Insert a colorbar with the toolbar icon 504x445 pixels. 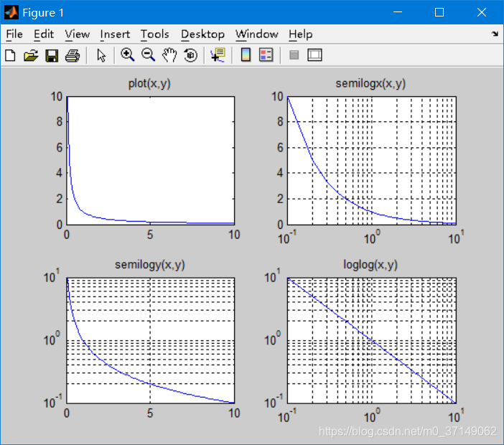point(246,55)
